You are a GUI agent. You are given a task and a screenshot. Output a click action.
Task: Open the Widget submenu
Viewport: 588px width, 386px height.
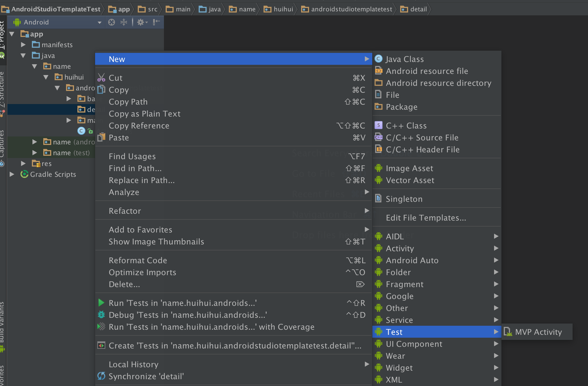pos(437,368)
